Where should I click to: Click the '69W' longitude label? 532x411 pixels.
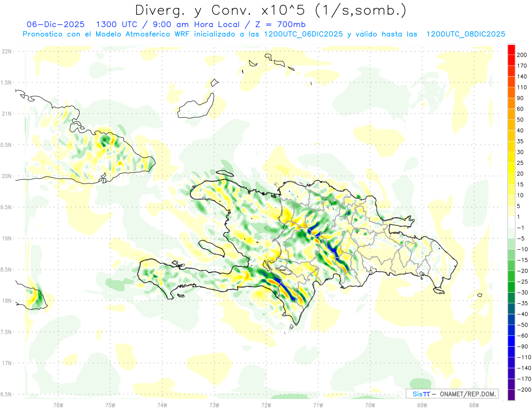click(x=422, y=405)
